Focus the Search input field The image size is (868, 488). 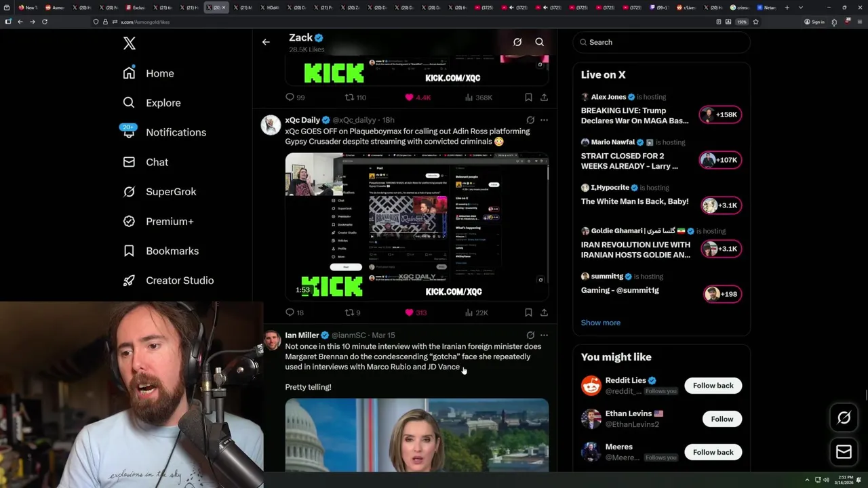pyautogui.click(x=662, y=42)
